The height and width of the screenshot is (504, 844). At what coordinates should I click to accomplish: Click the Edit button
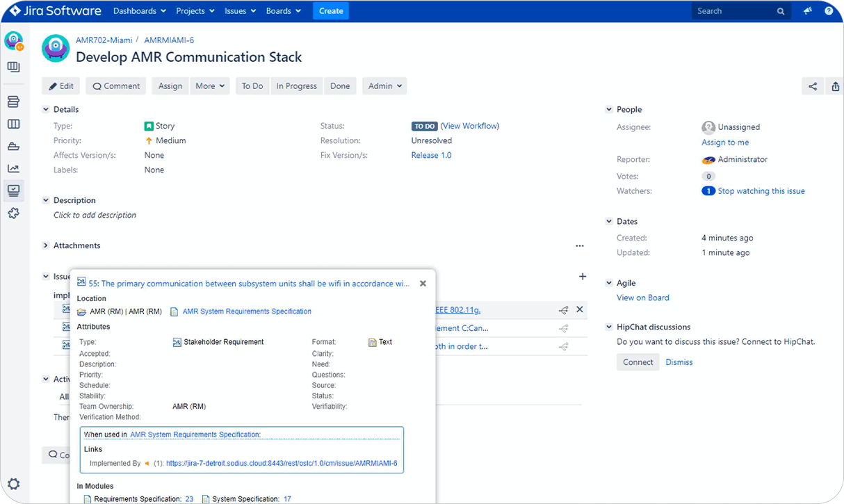point(61,86)
